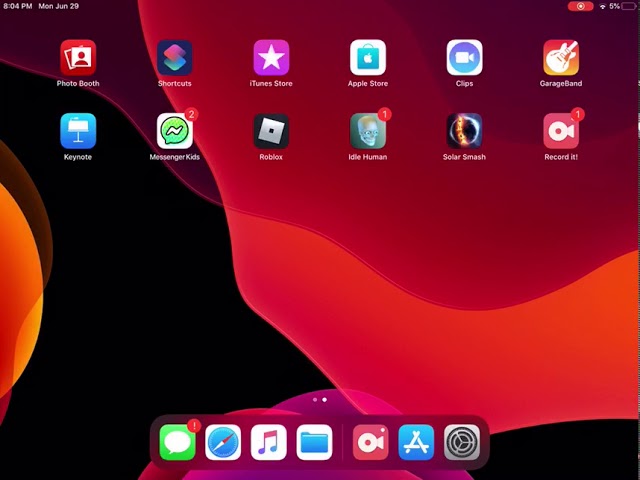Open Music app in the dock
This screenshot has height=480, width=640.
[269, 442]
